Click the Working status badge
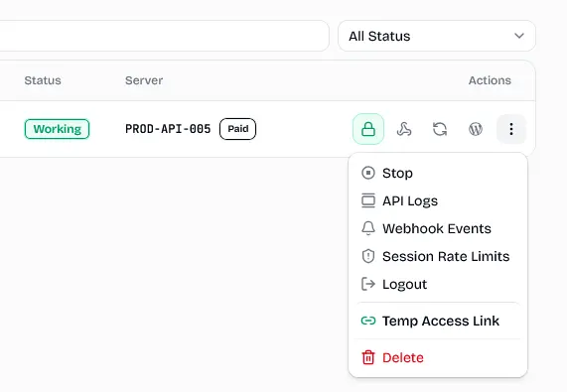 [58, 129]
